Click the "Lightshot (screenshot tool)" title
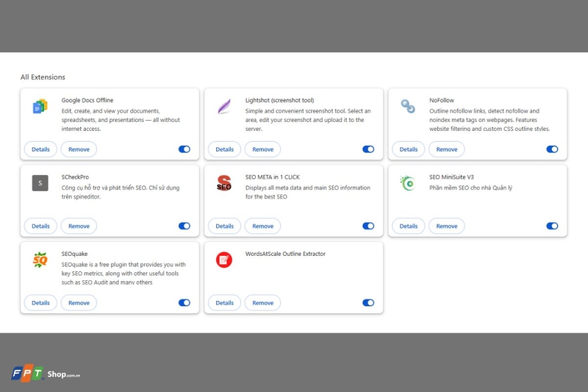This screenshot has width=588, height=392. [280, 100]
